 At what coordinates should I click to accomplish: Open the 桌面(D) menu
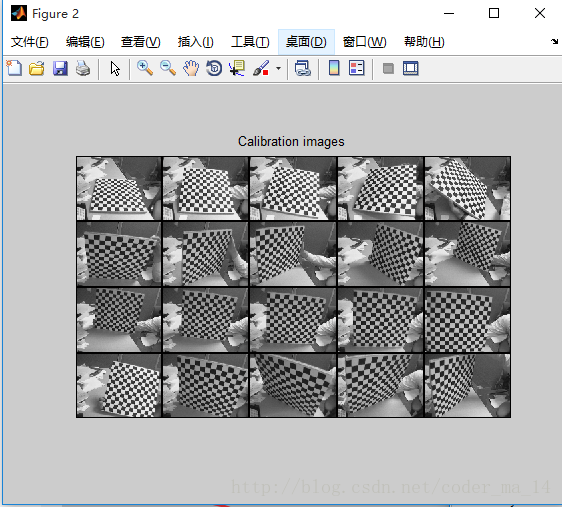(306, 42)
